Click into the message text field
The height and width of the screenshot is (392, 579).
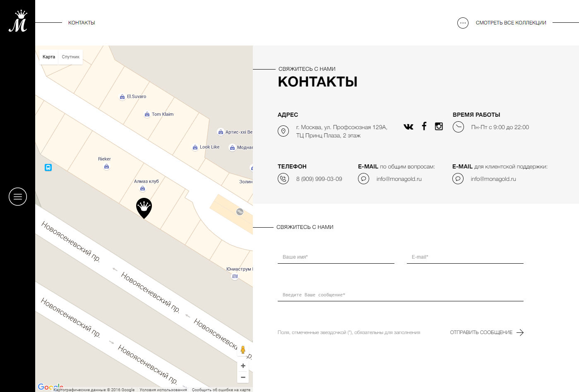click(400, 295)
